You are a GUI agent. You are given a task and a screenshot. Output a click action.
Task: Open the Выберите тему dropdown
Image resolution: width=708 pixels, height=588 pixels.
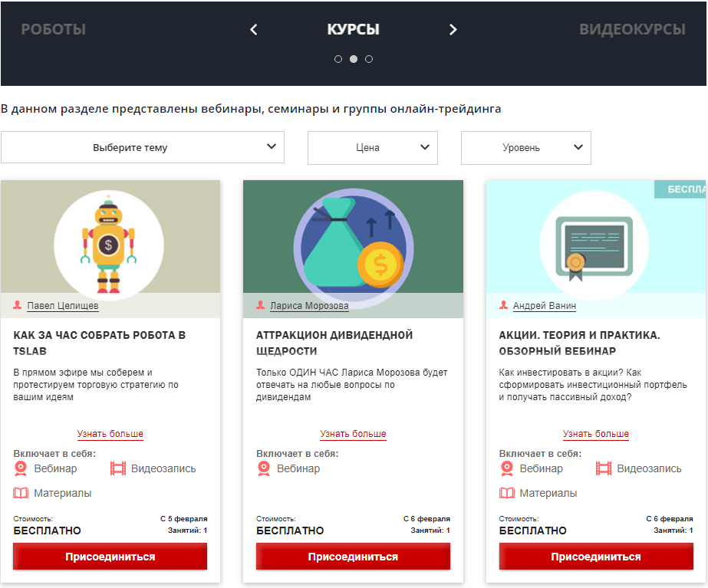[x=142, y=147]
